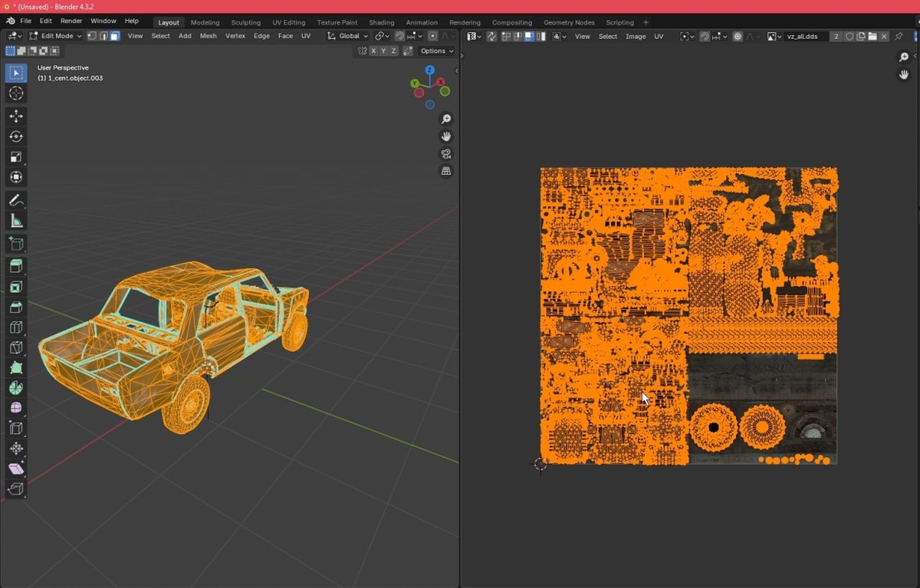Toggle UV sync selection in the UV editor
Screen dimensions: 920x588
(491, 36)
